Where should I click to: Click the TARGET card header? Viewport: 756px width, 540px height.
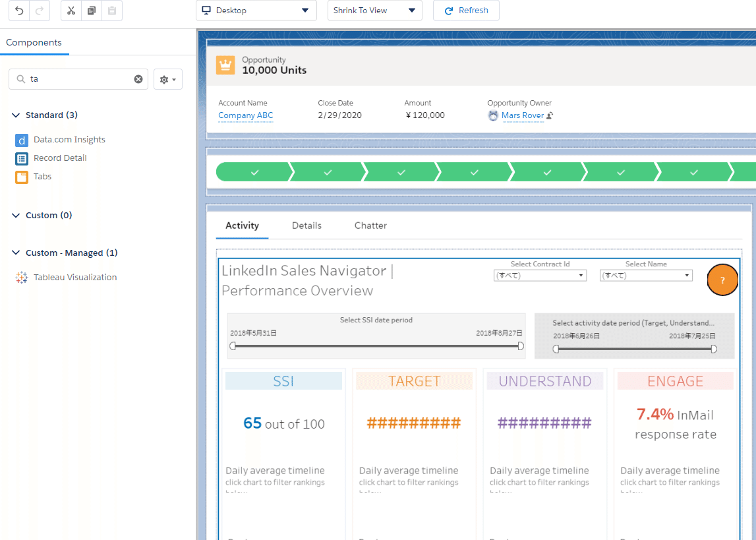(414, 381)
